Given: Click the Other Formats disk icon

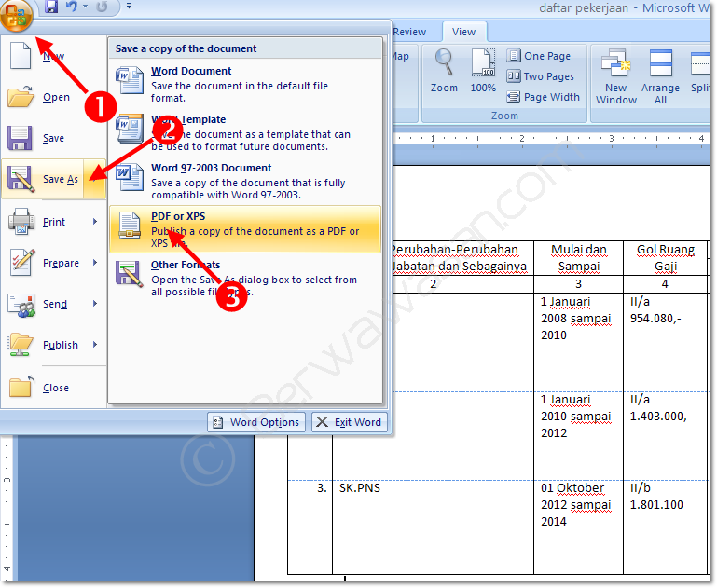Looking at the screenshot, I should [130, 274].
